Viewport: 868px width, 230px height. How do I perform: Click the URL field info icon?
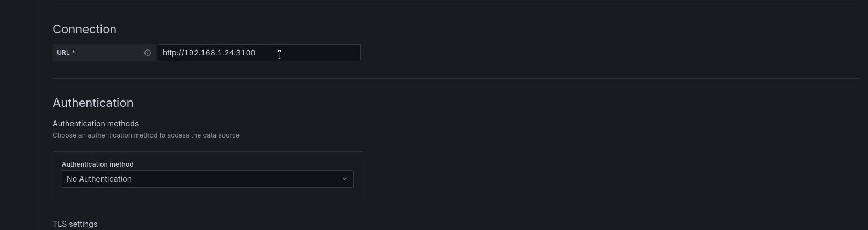pyautogui.click(x=148, y=53)
